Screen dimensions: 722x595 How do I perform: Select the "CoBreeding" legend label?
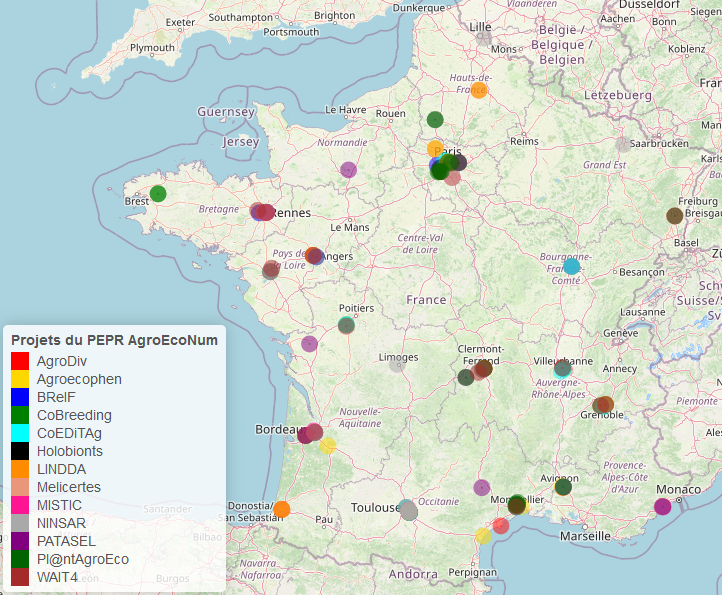74,415
